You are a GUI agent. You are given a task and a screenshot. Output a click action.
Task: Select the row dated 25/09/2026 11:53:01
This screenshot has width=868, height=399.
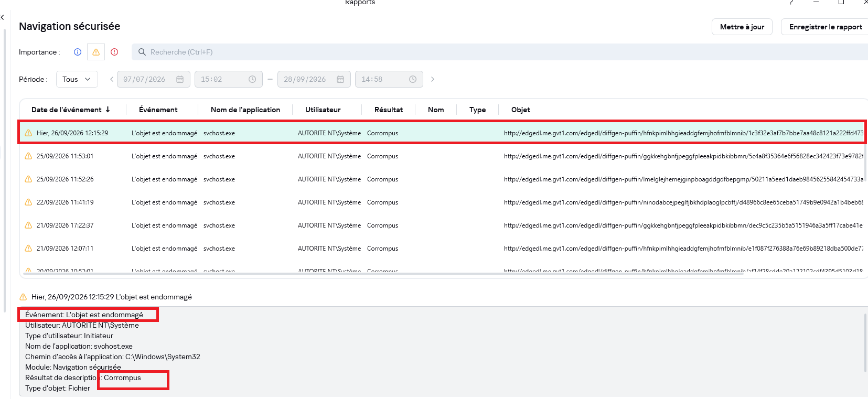tap(442, 156)
